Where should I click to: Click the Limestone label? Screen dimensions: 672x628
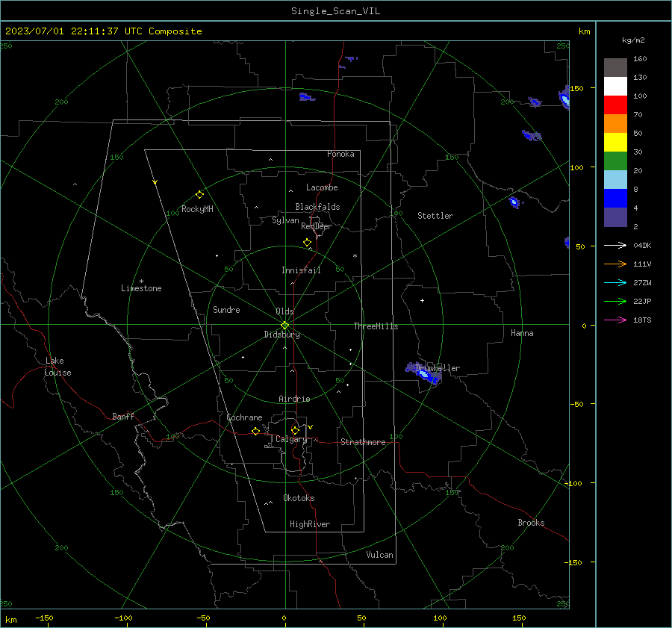pyautogui.click(x=141, y=288)
